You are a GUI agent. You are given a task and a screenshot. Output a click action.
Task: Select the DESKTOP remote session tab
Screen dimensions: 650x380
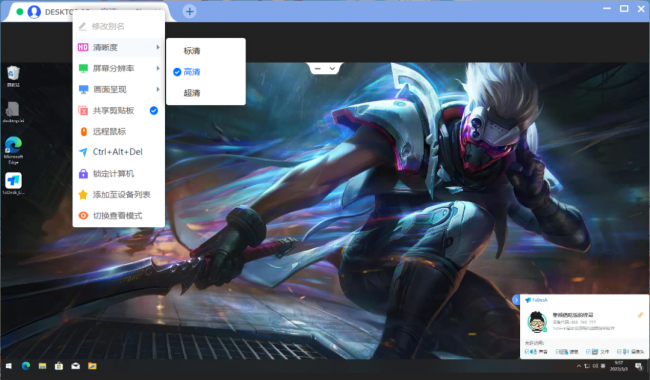coord(89,12)
